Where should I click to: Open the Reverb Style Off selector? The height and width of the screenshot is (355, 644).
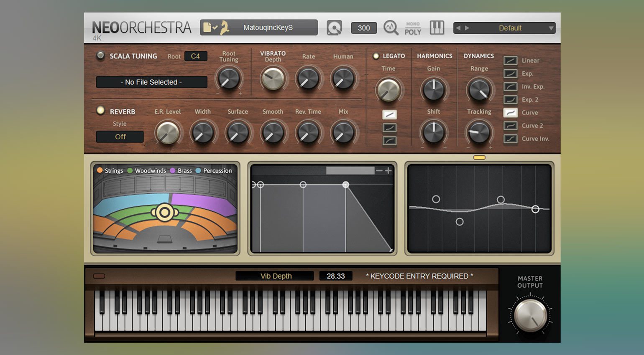(x=120, y=137)
